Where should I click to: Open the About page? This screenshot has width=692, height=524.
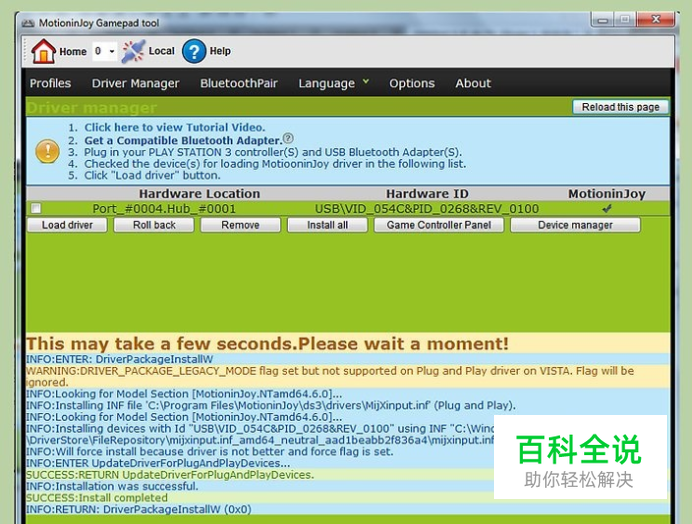point(473,83)
